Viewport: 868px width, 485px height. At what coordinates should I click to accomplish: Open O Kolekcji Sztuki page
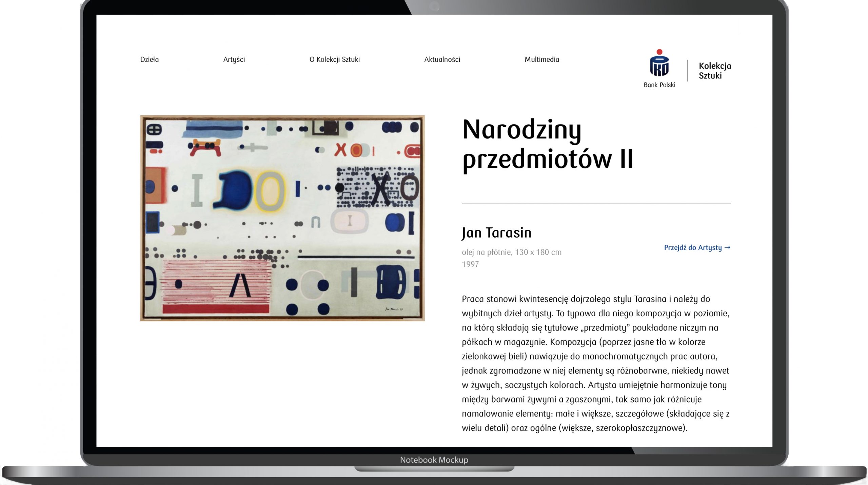(335, 59)
